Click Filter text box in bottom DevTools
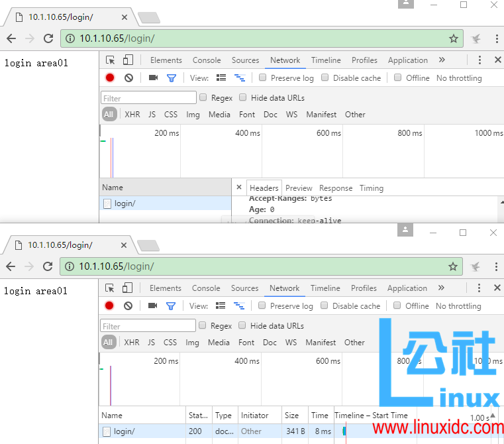 (148, 325)
